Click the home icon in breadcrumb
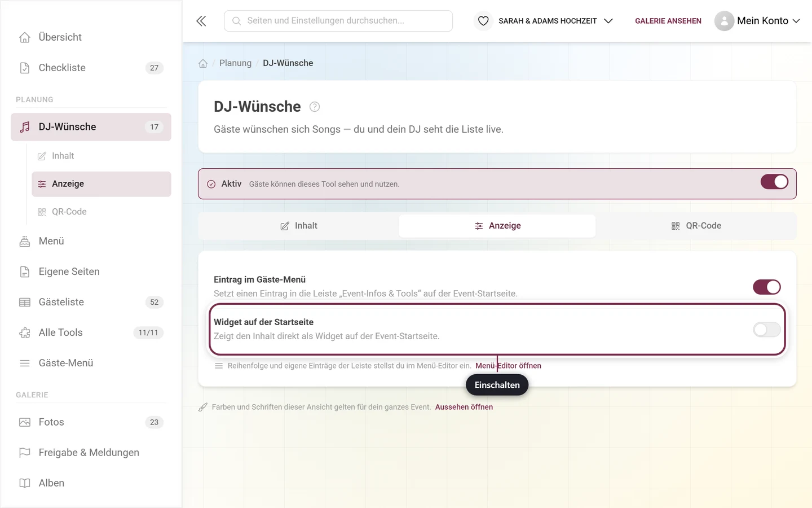 (203, 63)
